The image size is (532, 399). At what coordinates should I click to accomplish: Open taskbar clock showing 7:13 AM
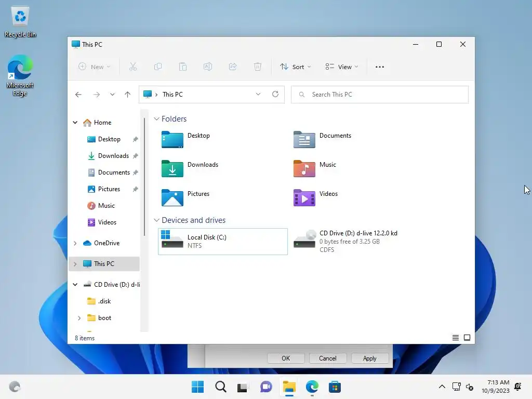[495, 387]
